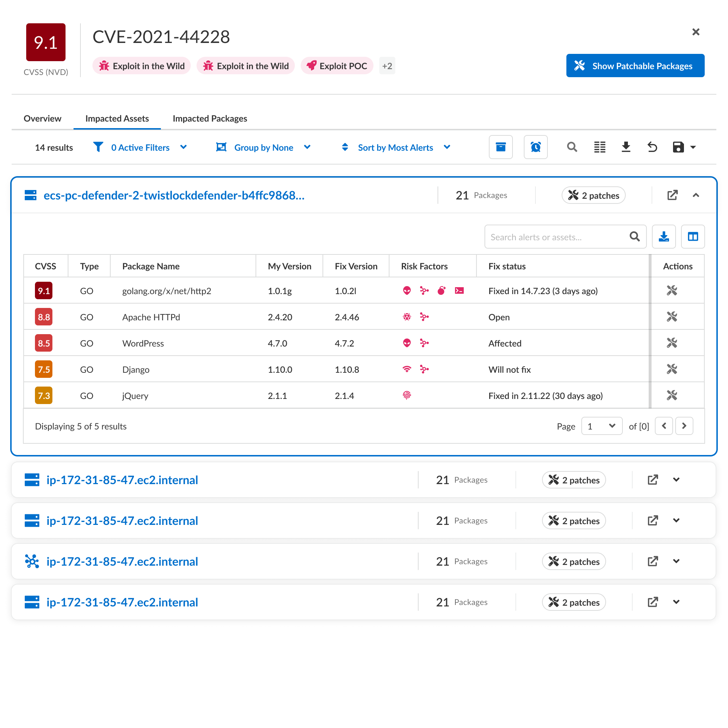This screenshot has width=728, height=728.
Task: Click patch action icon for WordPress
Action: pos(672,343)
